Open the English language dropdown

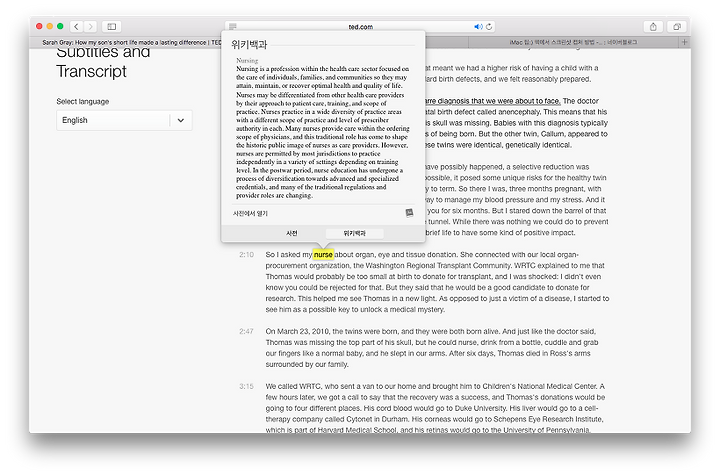click(x=124, y=120)
